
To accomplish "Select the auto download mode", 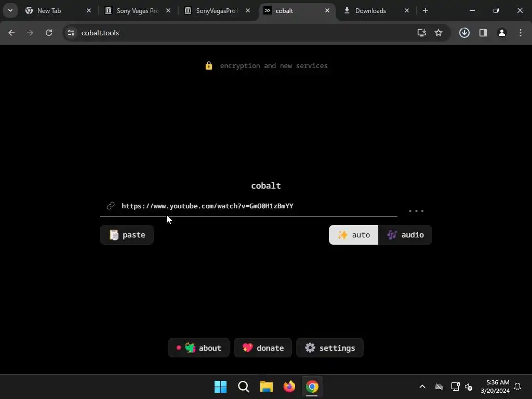I will tap(353, 235).
